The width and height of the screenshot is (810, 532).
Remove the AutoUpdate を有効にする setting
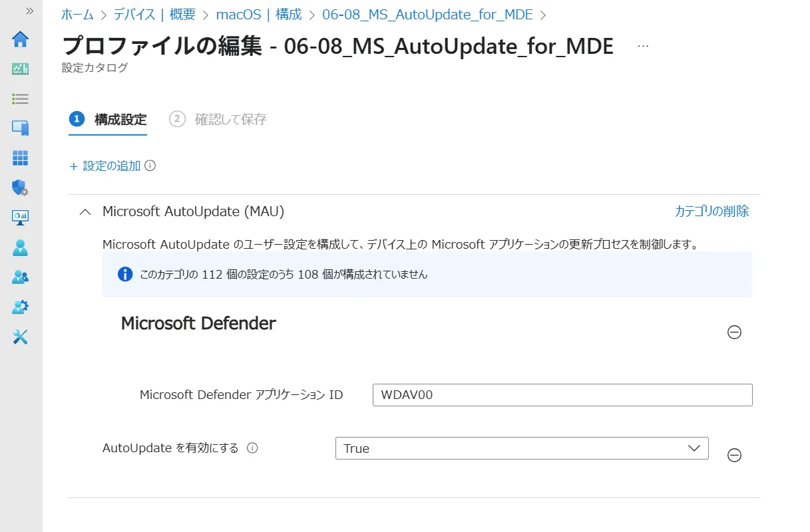point(735,456)
